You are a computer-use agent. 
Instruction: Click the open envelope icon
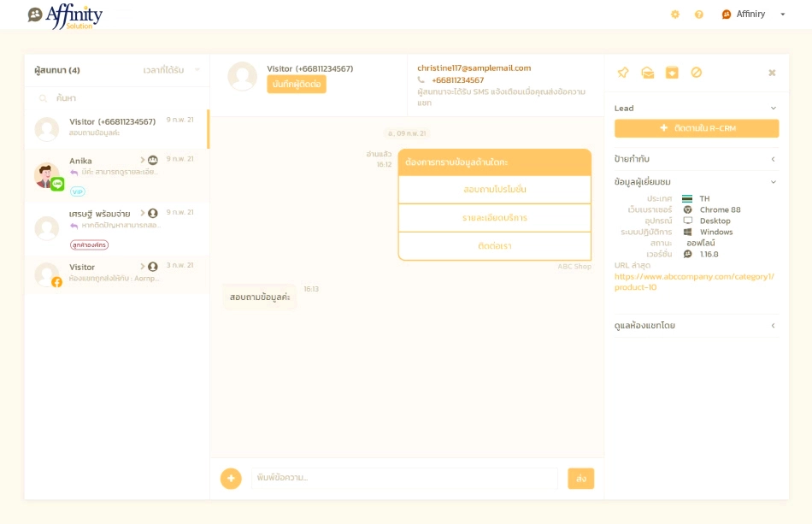[647, 73]
